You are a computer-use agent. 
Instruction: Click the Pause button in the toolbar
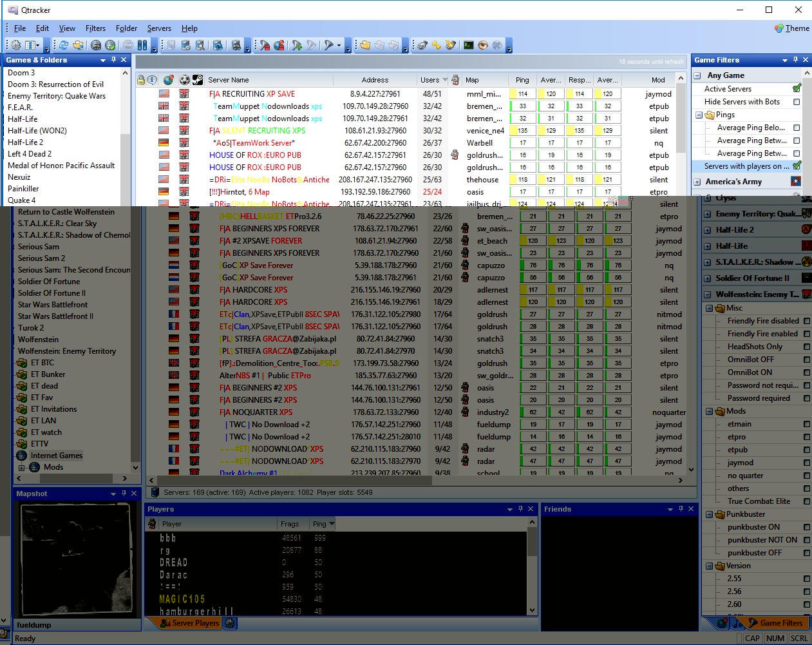pyautogui.click(x=142, y=45)
